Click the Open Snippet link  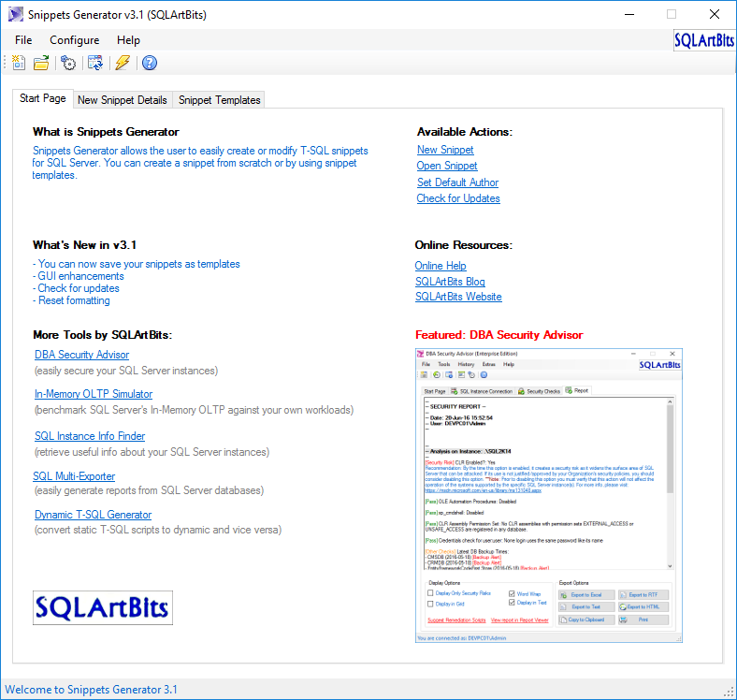[x=447, y=166]
